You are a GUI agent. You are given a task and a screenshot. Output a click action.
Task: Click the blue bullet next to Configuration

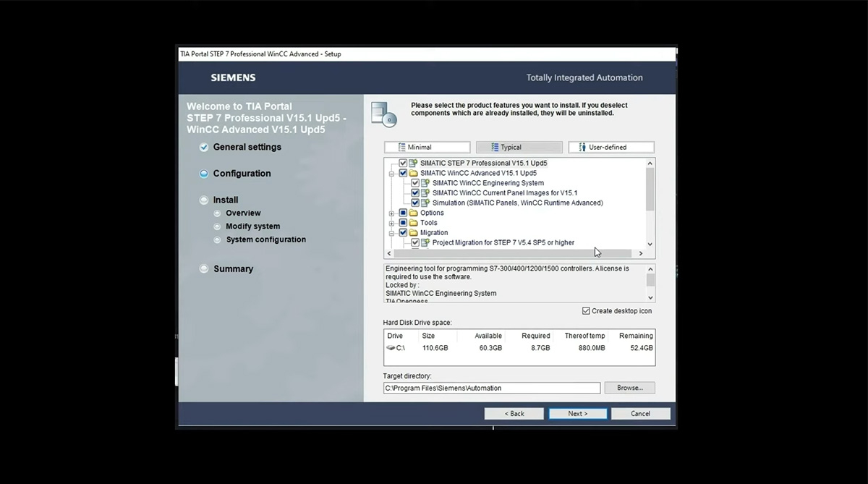click(x=204, y=174)
